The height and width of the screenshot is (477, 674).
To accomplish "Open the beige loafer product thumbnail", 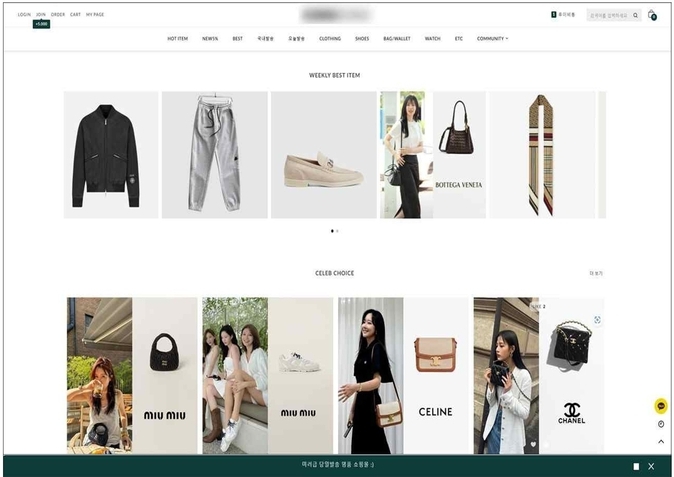I will pos(323,155).
